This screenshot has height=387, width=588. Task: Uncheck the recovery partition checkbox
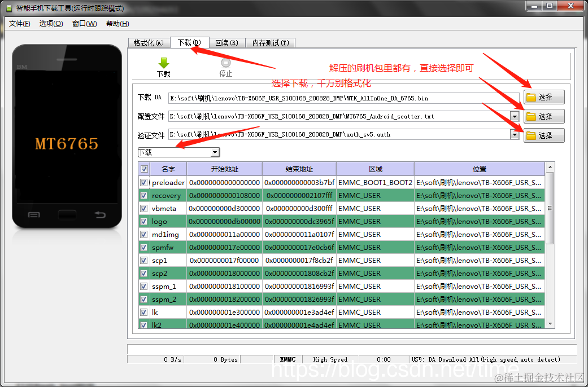[143, 196]
